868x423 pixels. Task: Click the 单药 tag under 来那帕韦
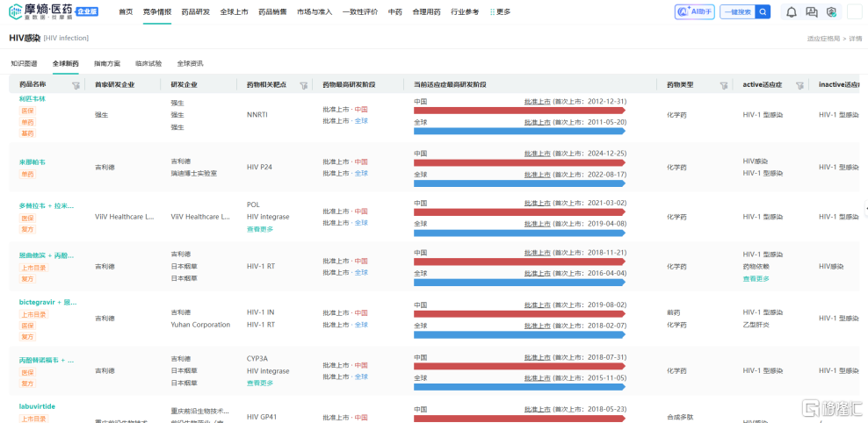click(28, 174)
